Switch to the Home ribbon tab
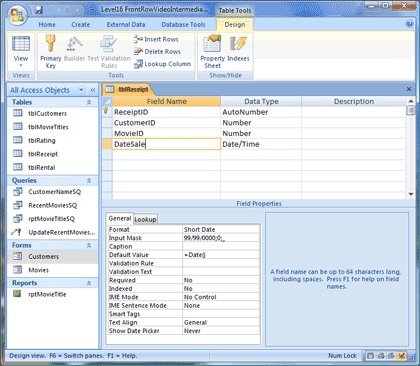The height and width of the screenshot is (366, 420). pos(47,25)
